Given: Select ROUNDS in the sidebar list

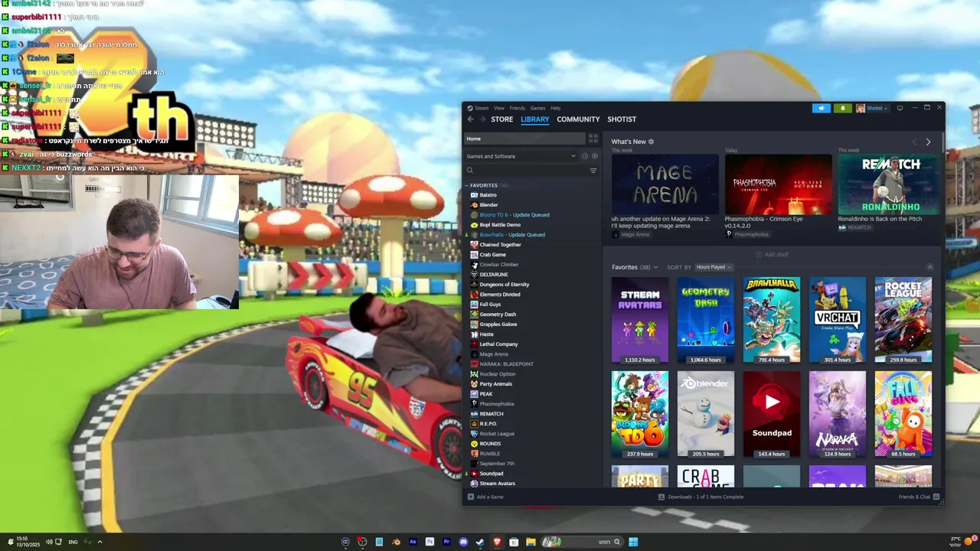Looking at the screenshot, I should coord(490,444).
